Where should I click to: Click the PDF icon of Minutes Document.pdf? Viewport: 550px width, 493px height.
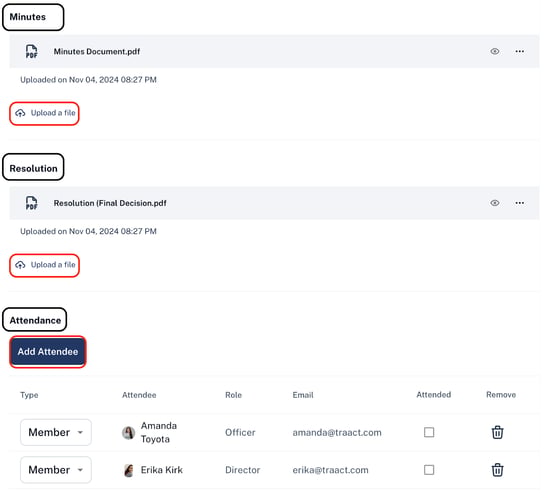(32, 52)
